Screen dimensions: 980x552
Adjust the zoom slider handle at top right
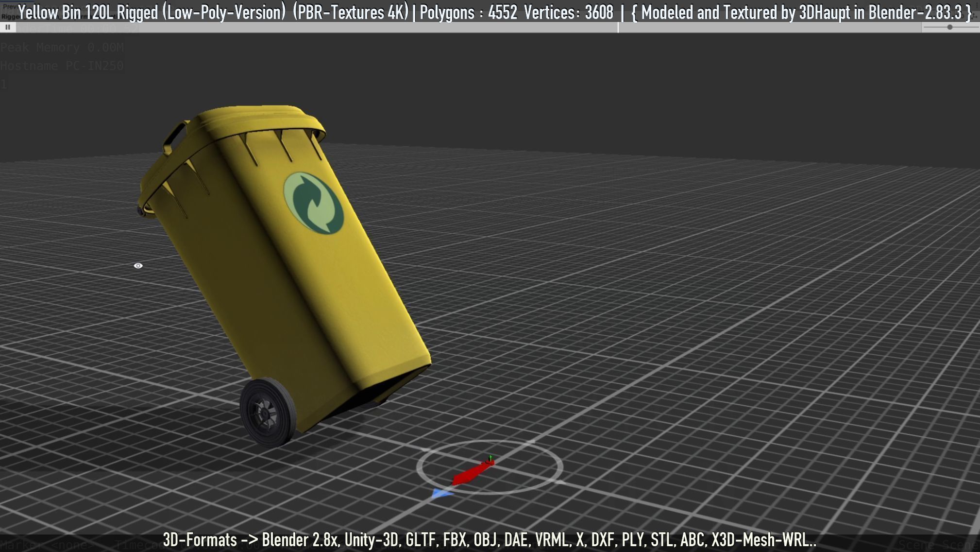[x=950, y=27]
